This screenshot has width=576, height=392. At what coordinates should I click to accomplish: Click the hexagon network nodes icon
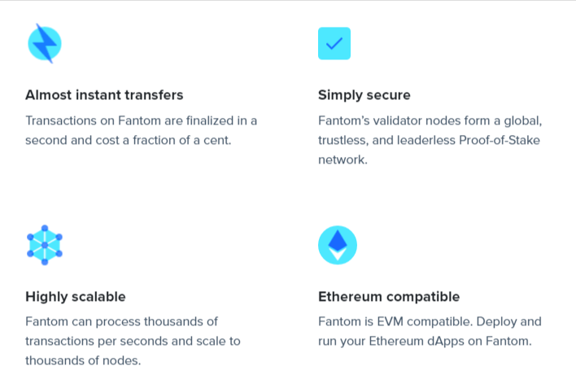coord(45,245)
